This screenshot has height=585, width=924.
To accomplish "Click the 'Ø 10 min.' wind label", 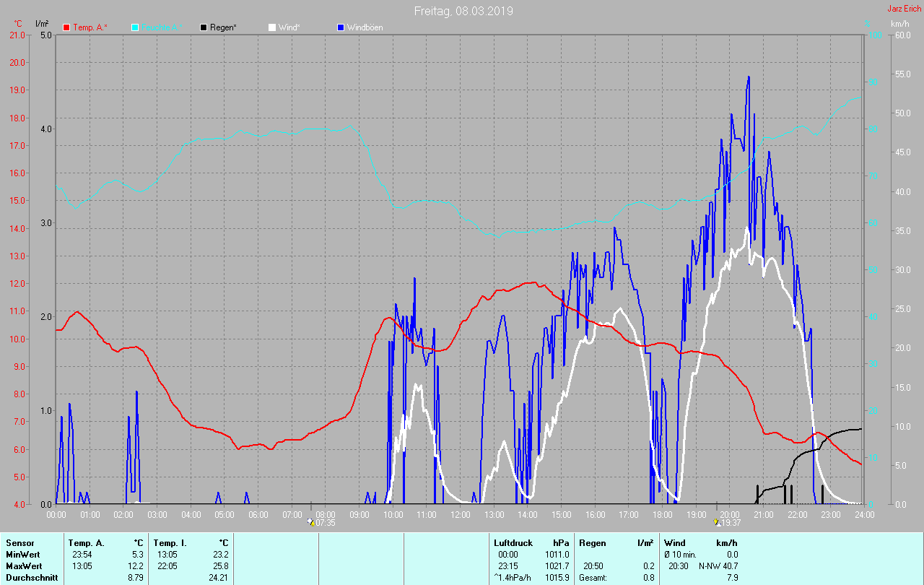I will coord(680,555).
